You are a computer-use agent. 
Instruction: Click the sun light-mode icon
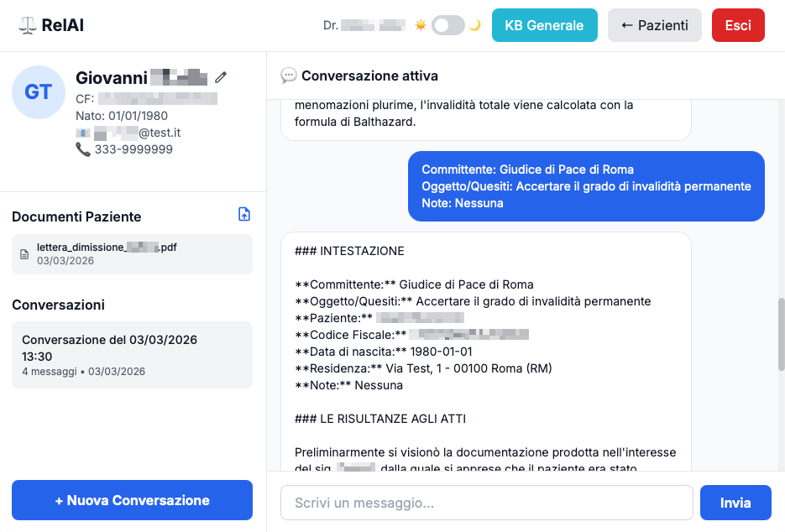(x=421, y=25)
